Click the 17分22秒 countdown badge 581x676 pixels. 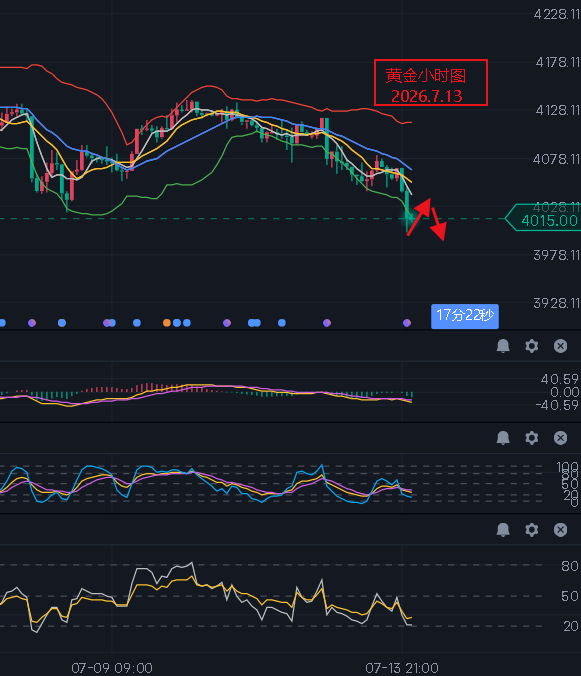click(465, 316)
